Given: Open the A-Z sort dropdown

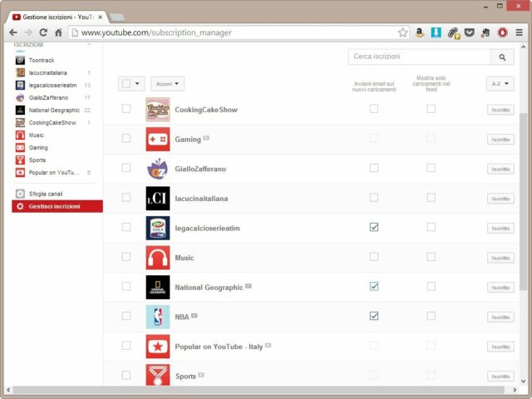Looking at the screenshot, I should 500,84.
